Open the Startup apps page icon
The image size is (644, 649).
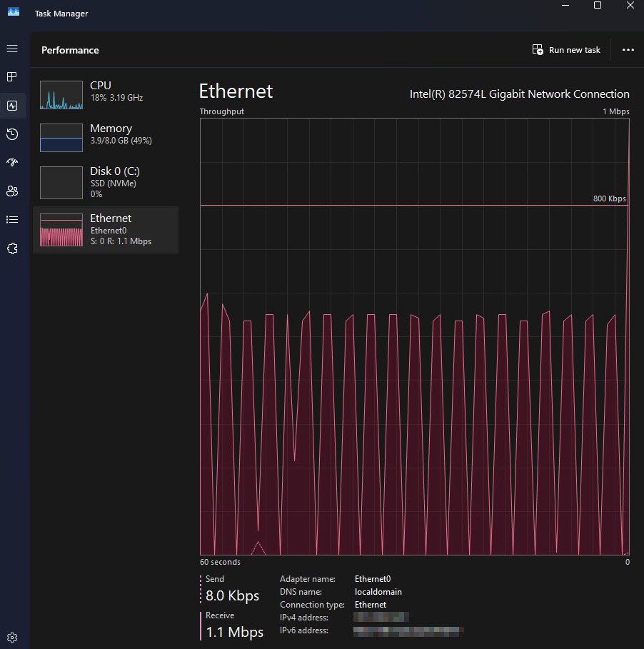(x=12, y=163)
